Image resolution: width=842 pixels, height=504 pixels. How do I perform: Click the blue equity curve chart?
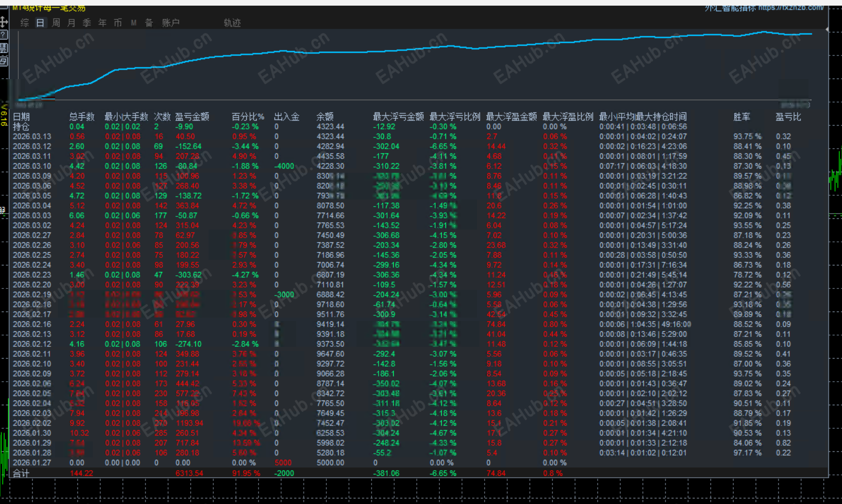(x=414, y=66)
